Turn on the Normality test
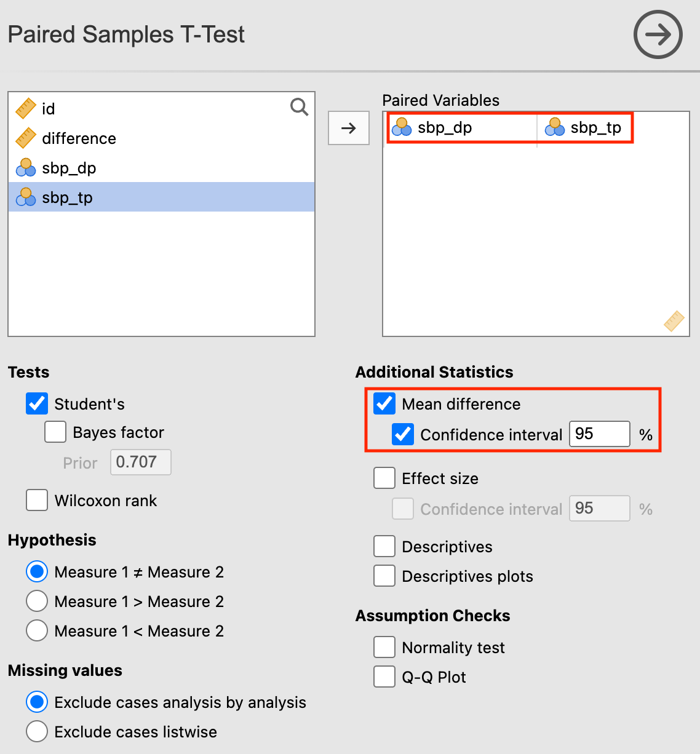 coord(385,648)
